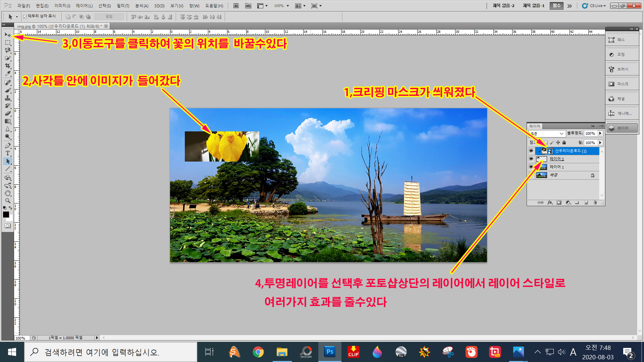The width and height of the screenshot is (644, 362).
Task: Select the Zoom magnifier tool
Action: pos(7,201)
